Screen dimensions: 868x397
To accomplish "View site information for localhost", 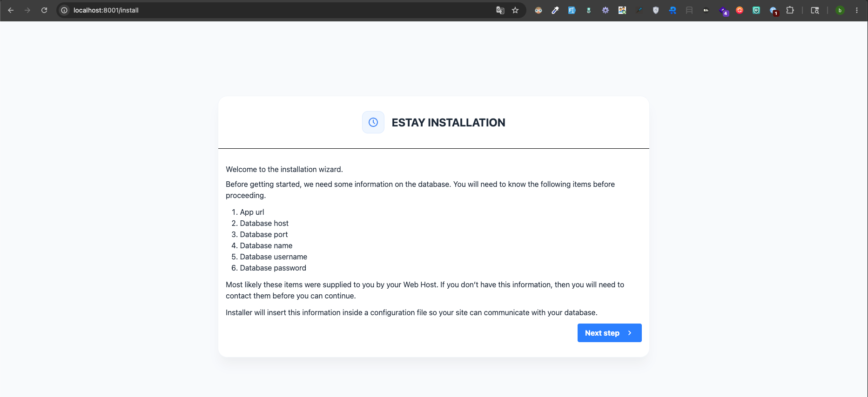I will click(65, 10).
